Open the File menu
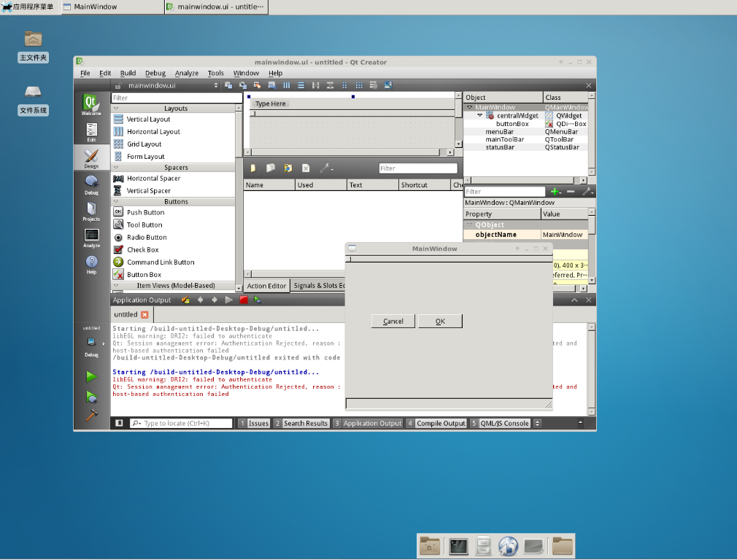 [x=85, y=73]
